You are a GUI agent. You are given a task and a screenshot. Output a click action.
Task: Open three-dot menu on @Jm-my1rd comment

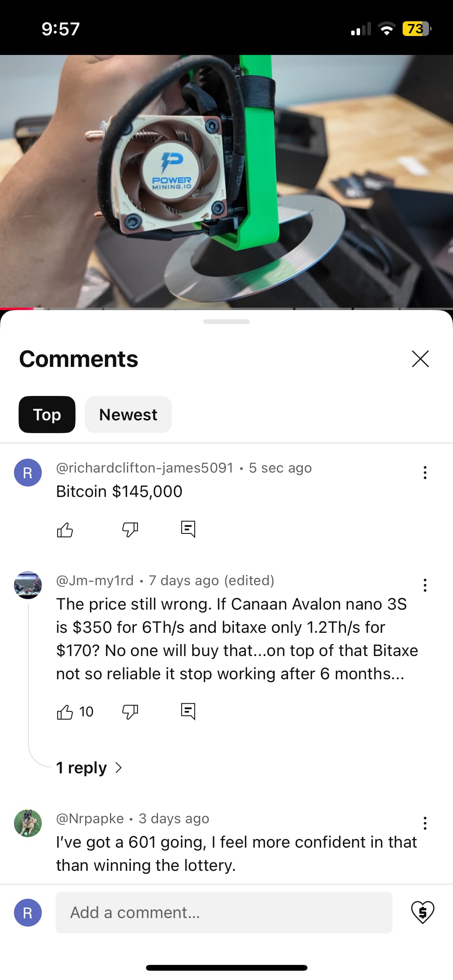click(x=425, y=585)
